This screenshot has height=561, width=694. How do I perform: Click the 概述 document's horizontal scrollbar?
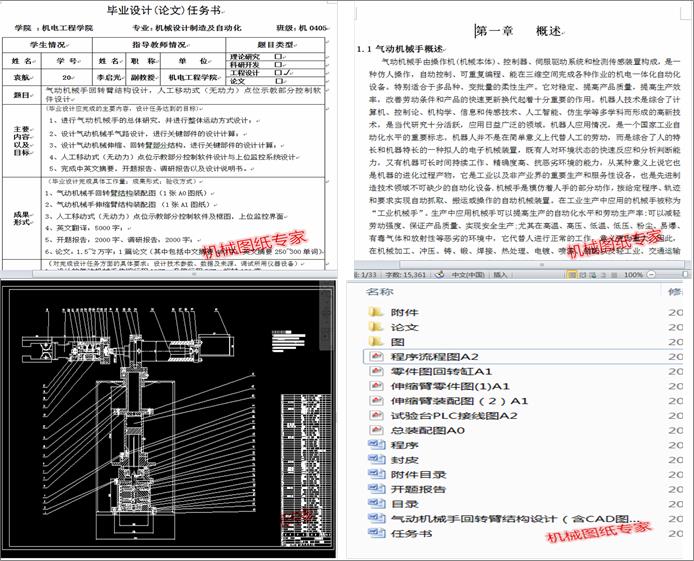pyautogui.click(x=541, y=265)
